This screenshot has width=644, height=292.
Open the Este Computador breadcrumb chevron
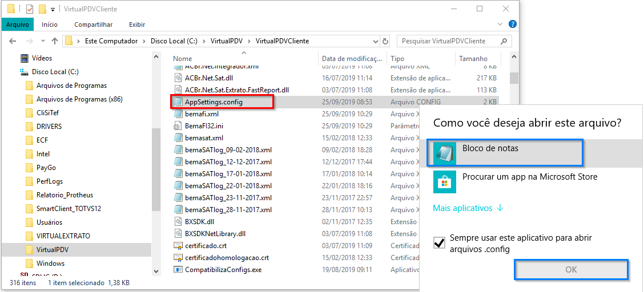pos(144,41)
